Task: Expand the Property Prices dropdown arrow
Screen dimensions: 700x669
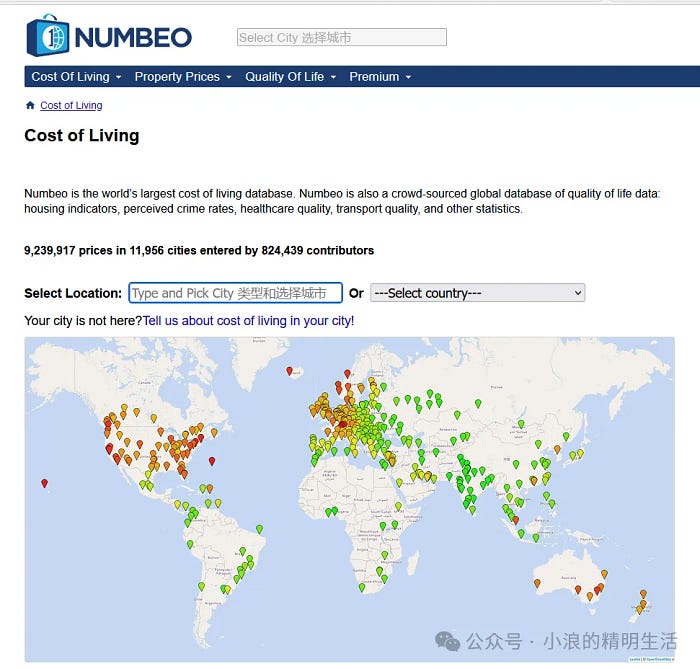Action: (229, 77)
